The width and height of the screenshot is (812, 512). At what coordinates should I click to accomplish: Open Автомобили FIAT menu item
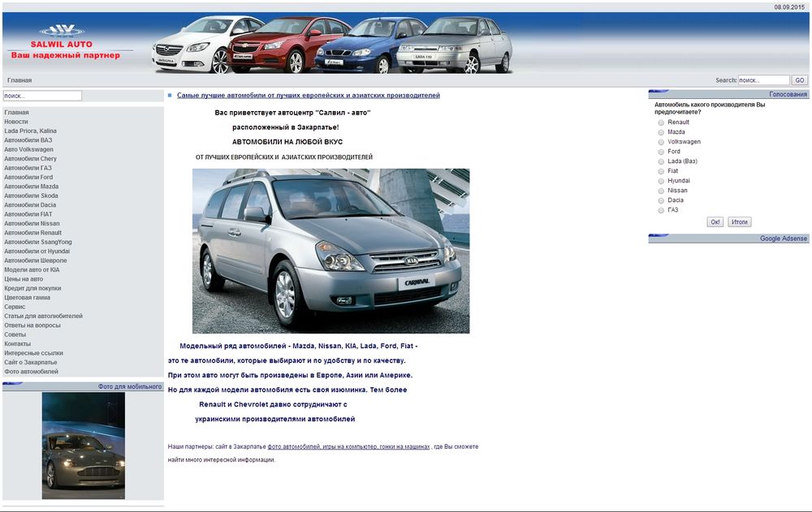[28, 214]
